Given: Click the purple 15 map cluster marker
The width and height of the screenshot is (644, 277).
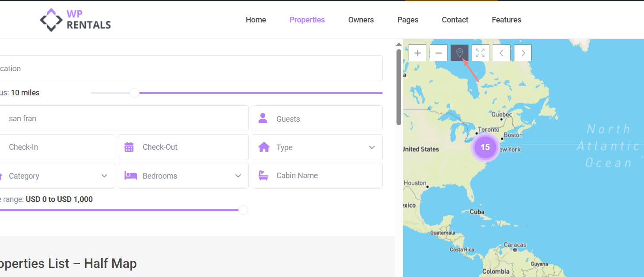Looking at the screenshot, I should pos(485,148).
